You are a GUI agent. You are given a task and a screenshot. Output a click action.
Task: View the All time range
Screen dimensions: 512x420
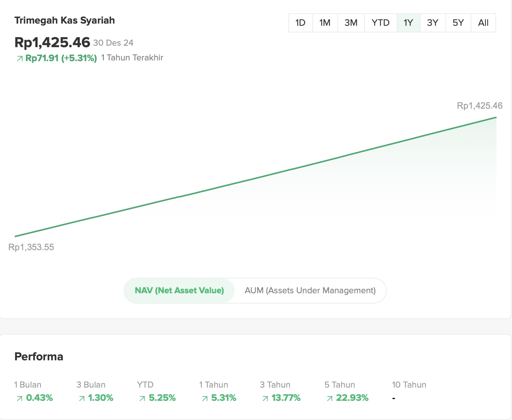[483, 22]
